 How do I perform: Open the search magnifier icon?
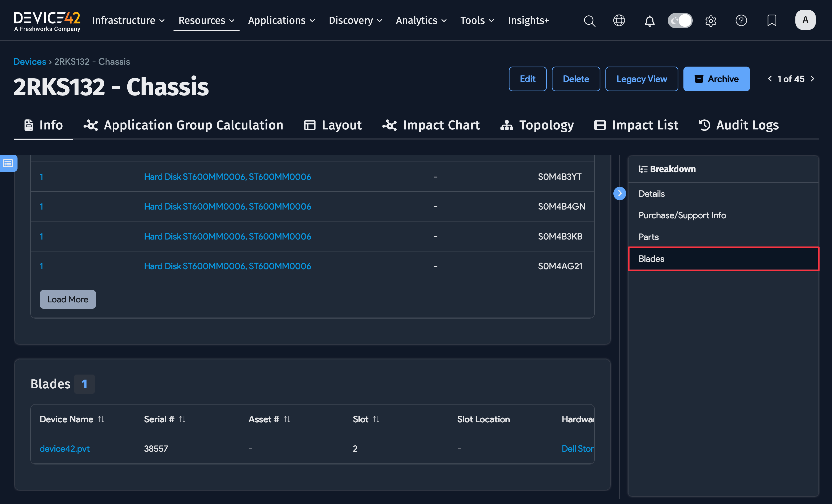click(589, 21)
